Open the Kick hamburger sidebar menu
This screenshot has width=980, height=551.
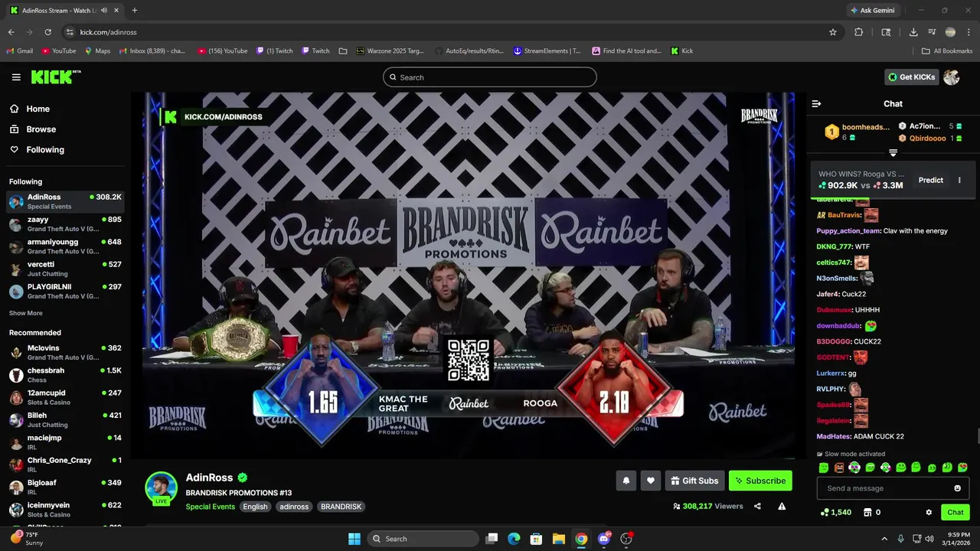point(16,77)
